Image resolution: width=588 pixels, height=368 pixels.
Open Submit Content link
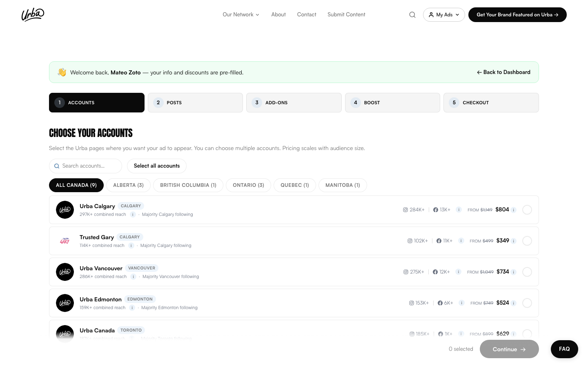pyautogui.click(x=346, y=15)
